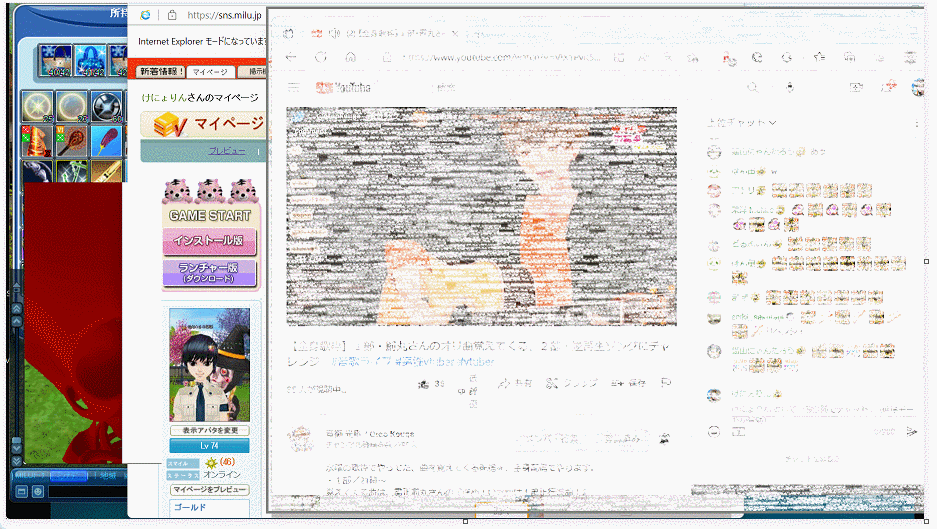Click the Internet Explorer mode icon
This screenshot has height=529, width=937.
(x=145, y=15)
